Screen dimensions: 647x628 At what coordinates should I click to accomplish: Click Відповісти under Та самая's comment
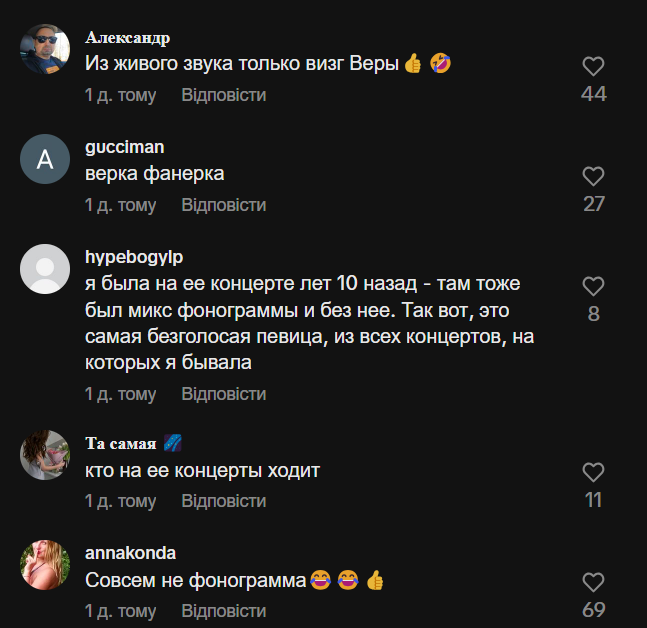(x=223, y=500)
